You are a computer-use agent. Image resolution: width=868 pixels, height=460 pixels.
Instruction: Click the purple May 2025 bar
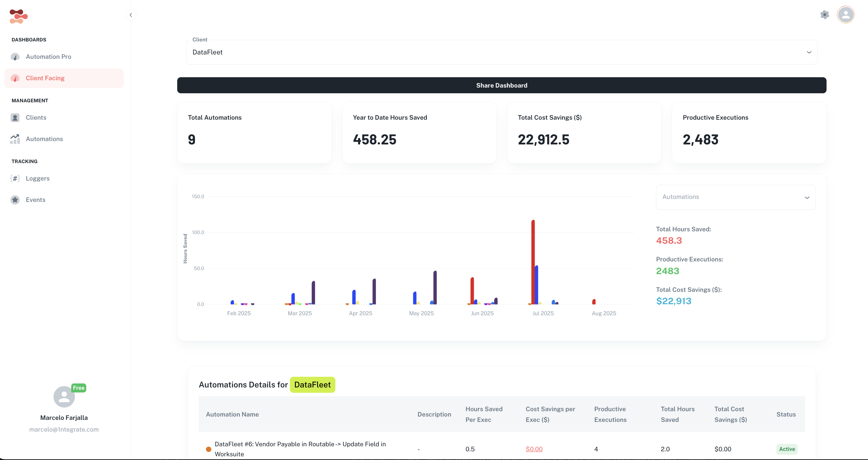pos(435,287)
